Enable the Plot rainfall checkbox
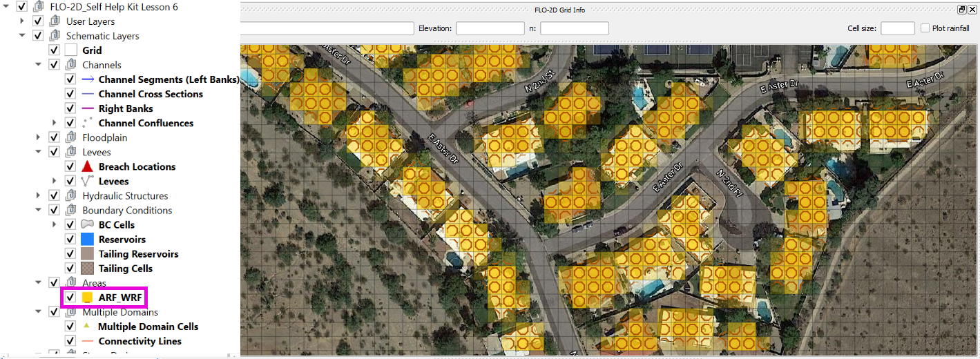 tap(925, 28)
